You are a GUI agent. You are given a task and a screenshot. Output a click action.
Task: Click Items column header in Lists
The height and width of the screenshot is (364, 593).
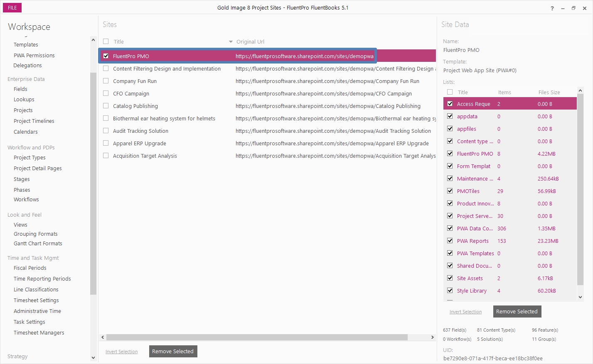point(504,93)
